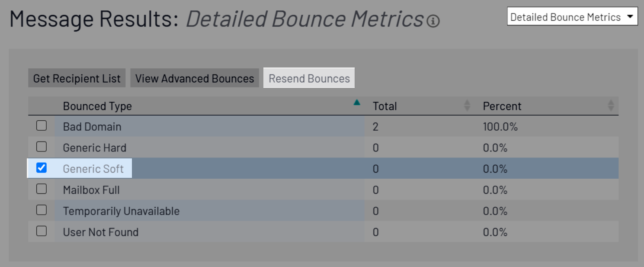Tick the Generic Hard checkbox
Screen dimensions: 644x267
coord(42,147)
